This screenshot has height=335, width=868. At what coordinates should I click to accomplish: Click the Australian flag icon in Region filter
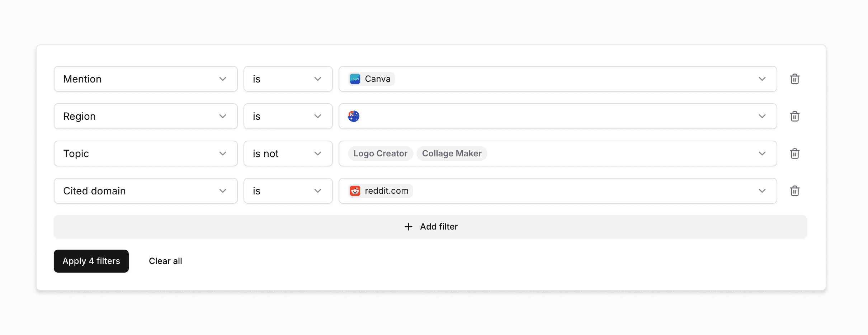(x=354, y=116)
